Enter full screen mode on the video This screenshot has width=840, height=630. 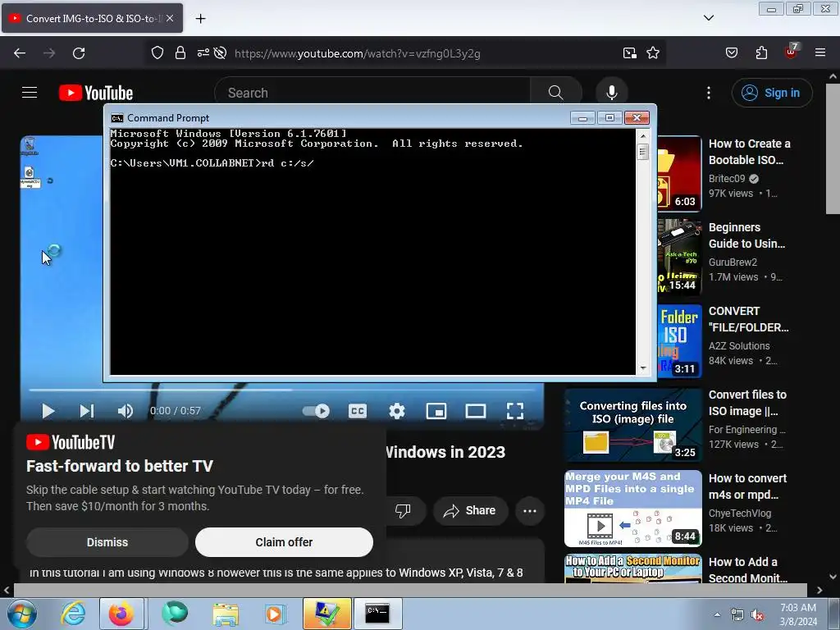(515, 411)
